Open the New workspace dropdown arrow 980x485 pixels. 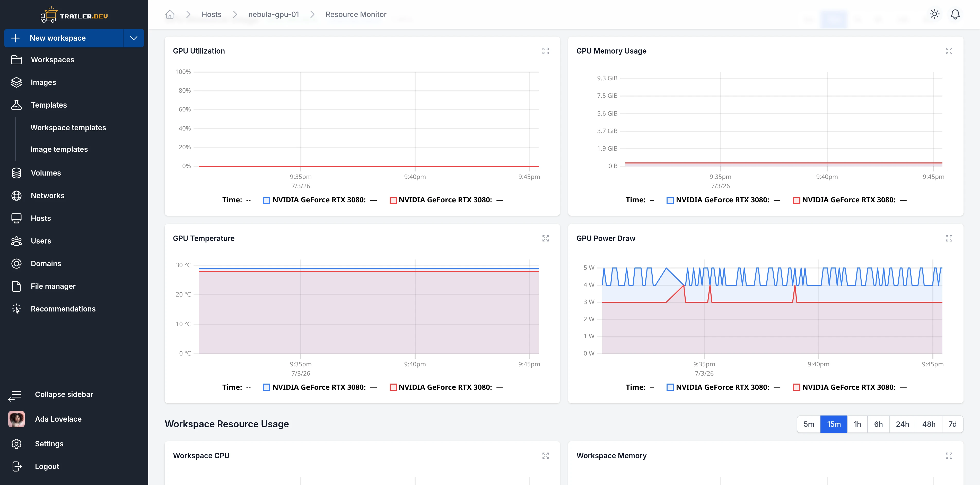(x=134, y=38)
